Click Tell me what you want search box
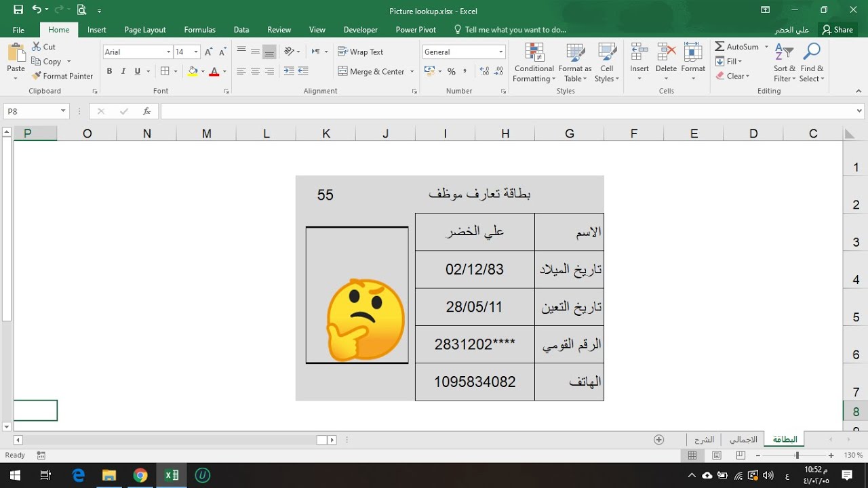Image resolution: width=868 pixels, height=488 pixels. pyautogui.click(x=510, y=30)
